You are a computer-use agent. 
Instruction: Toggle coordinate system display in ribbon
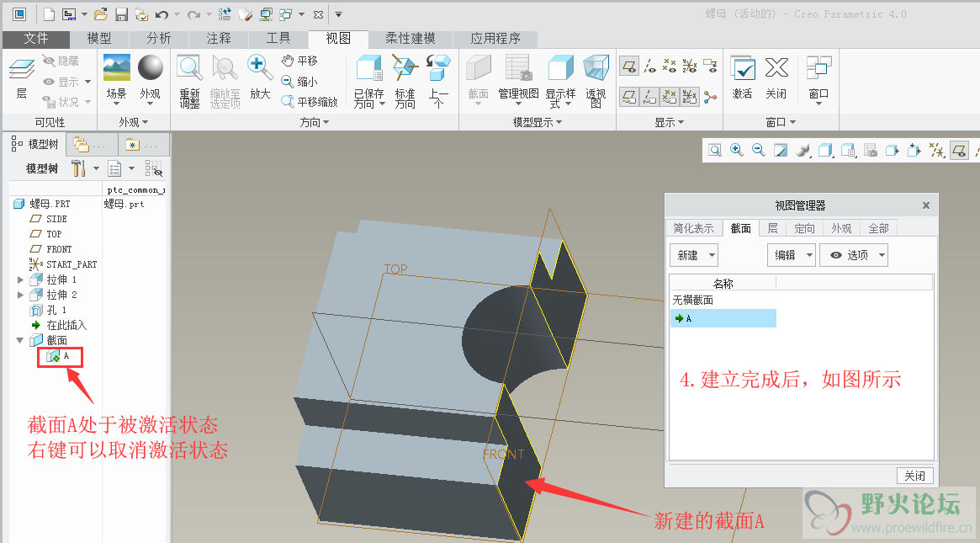690,66
